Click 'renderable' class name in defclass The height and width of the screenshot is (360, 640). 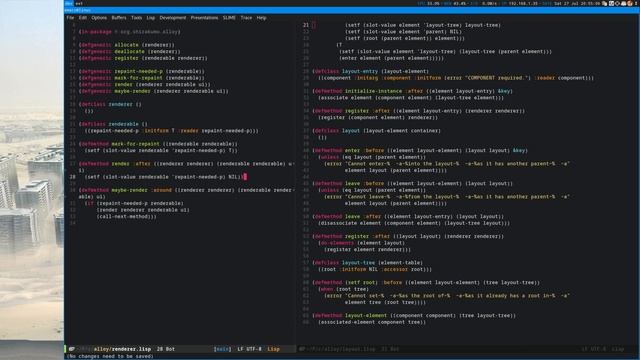point(123,124)
